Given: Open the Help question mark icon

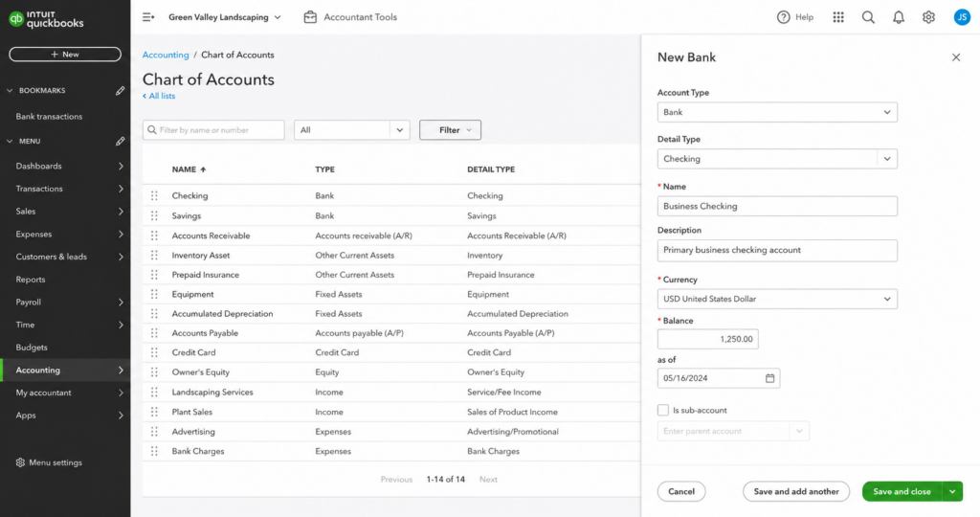Looking at the screenshot, I should click(x=783, y=17).
